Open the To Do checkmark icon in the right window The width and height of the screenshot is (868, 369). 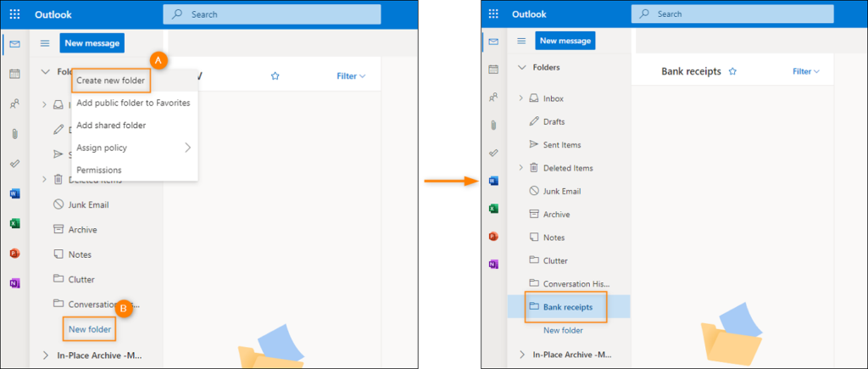tap(493, 153)
